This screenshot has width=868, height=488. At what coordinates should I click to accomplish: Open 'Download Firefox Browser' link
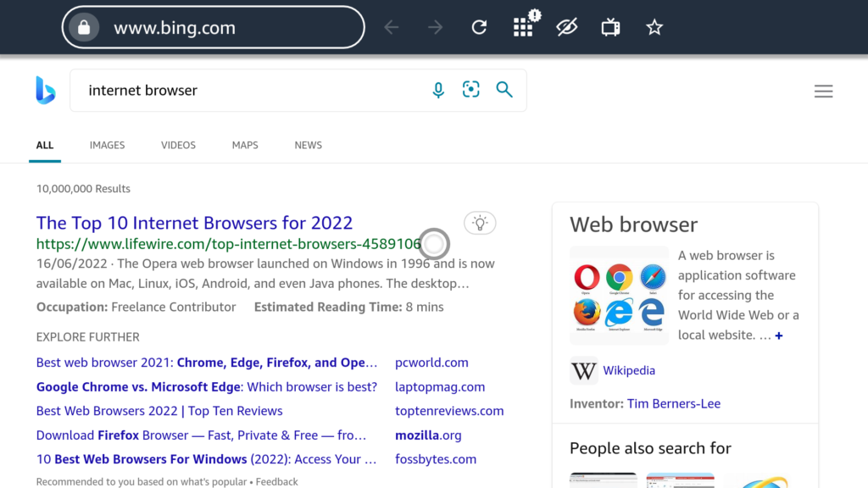202,435
